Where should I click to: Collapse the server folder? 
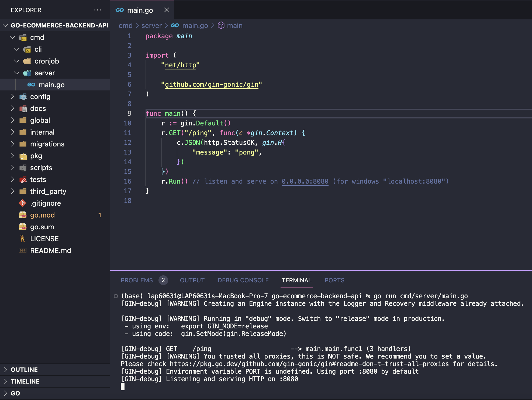[17, 73]
